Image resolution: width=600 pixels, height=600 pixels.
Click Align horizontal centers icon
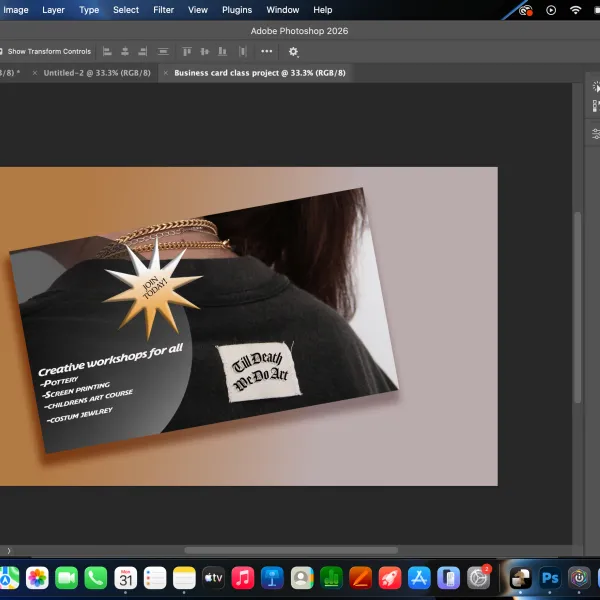pos(125,51)
